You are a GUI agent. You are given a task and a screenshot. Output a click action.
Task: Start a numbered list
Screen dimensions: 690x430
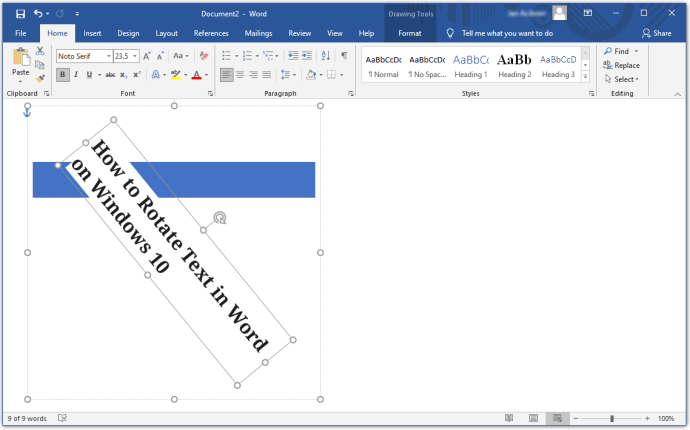click(247, 56)
